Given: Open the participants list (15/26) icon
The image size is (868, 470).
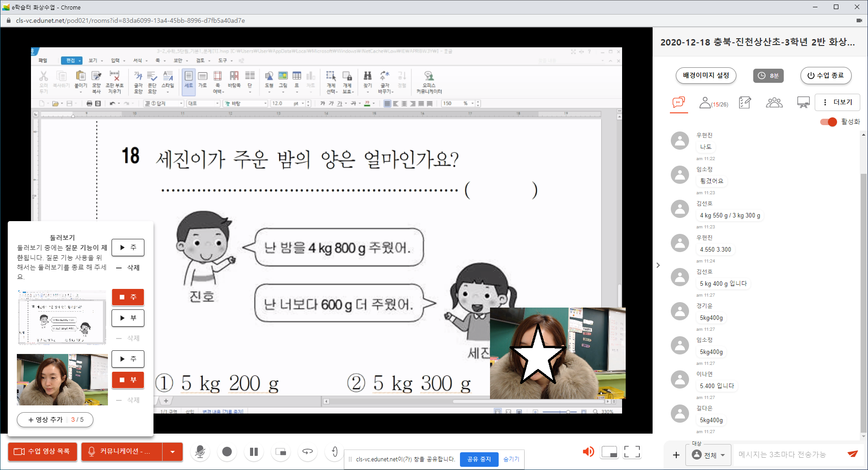Looking at the screenshot, I should [x=714, y=103].
